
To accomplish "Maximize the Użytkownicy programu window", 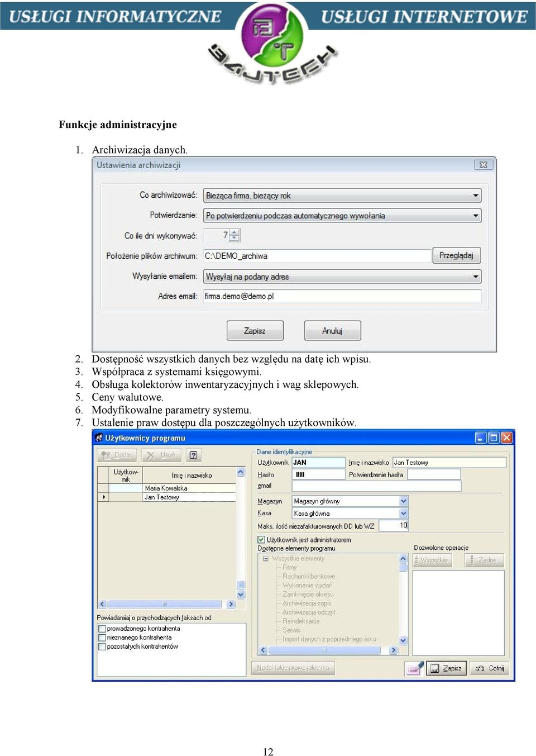I will click(x=494, y=438).
